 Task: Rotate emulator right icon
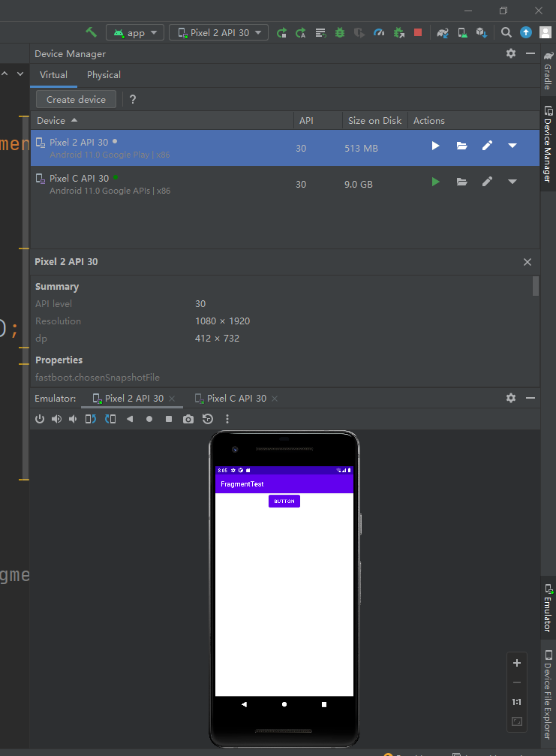point(110,419)
